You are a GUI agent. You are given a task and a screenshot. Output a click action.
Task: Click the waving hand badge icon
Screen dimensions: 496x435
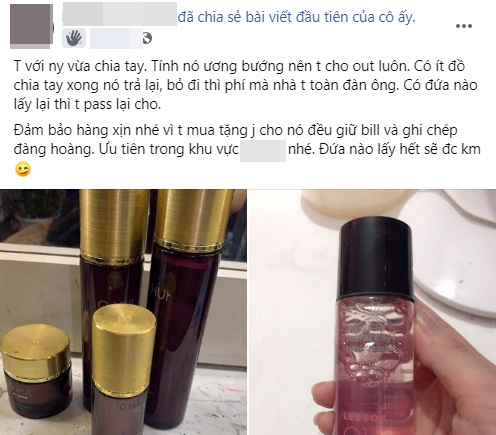click(74, 38)
